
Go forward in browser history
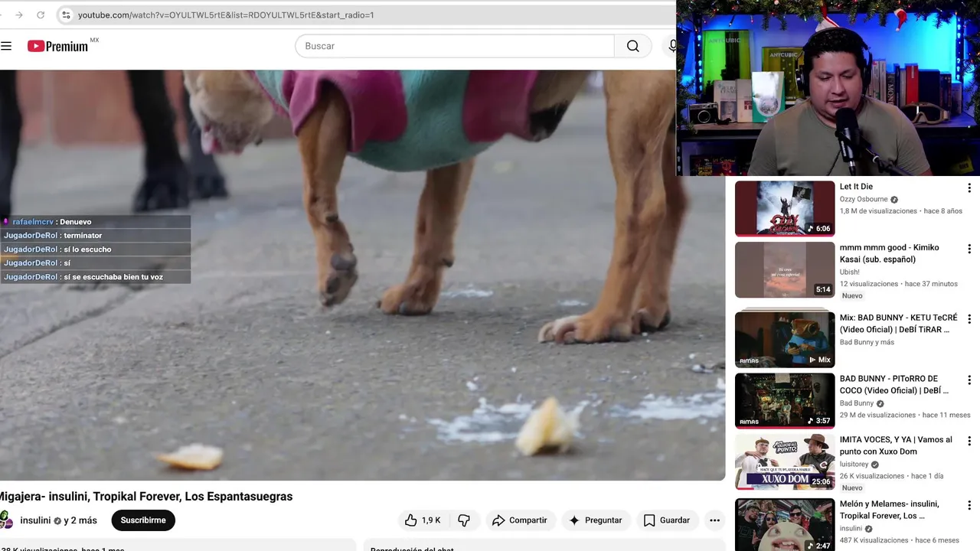19,15
